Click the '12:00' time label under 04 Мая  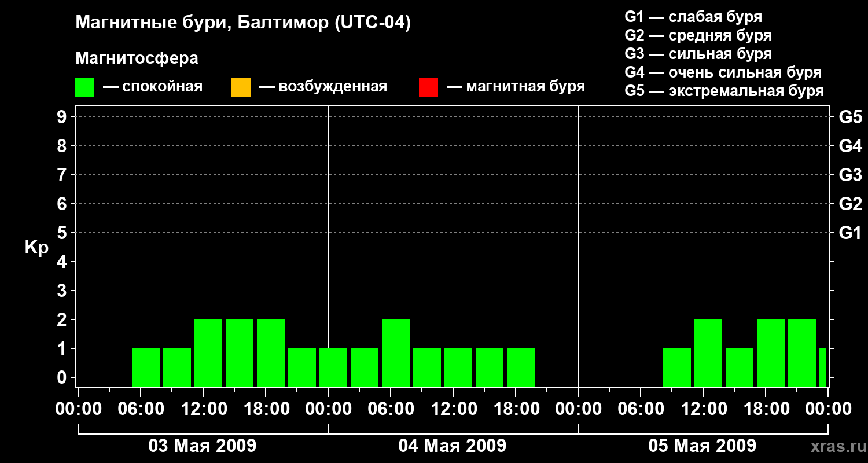click(x=453, y=409)
